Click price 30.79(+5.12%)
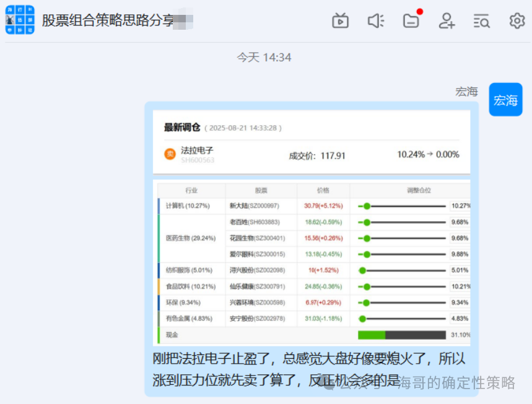The height and width of the screenshot is (404, 532). coord(323,206)
